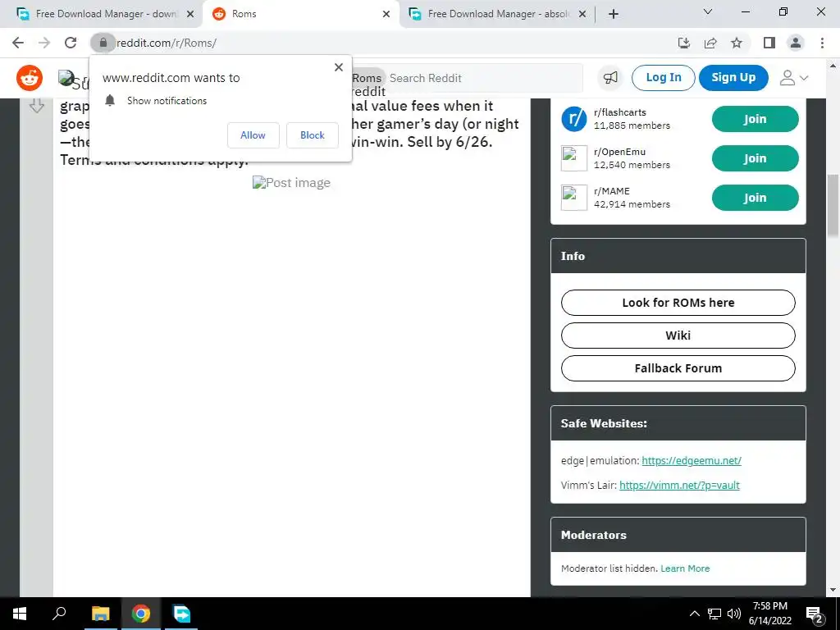Open the Windows Start menu
The image size is (840, 630).
click(20, 614)
